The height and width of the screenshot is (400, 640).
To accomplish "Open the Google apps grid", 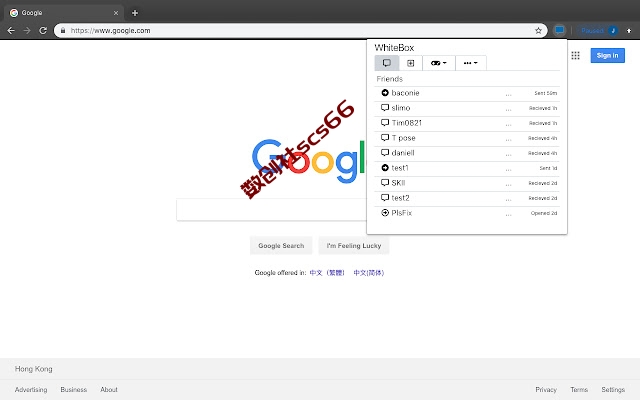I will point(576,56).
